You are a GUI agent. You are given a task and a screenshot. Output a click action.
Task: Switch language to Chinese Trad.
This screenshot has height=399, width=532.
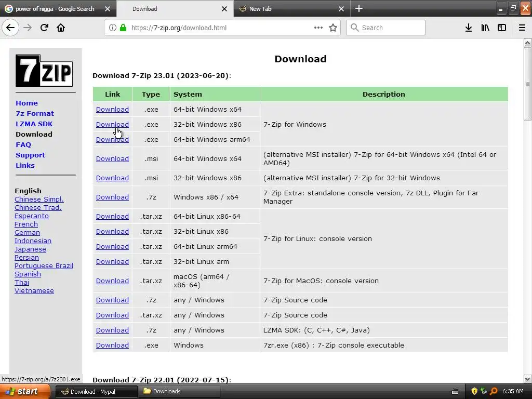(38, 207)
